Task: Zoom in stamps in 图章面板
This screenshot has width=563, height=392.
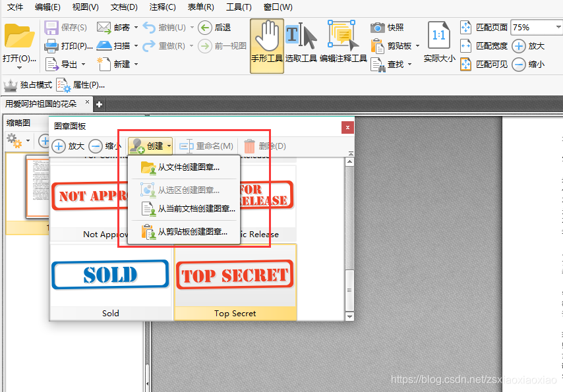Action: (68, 146)
